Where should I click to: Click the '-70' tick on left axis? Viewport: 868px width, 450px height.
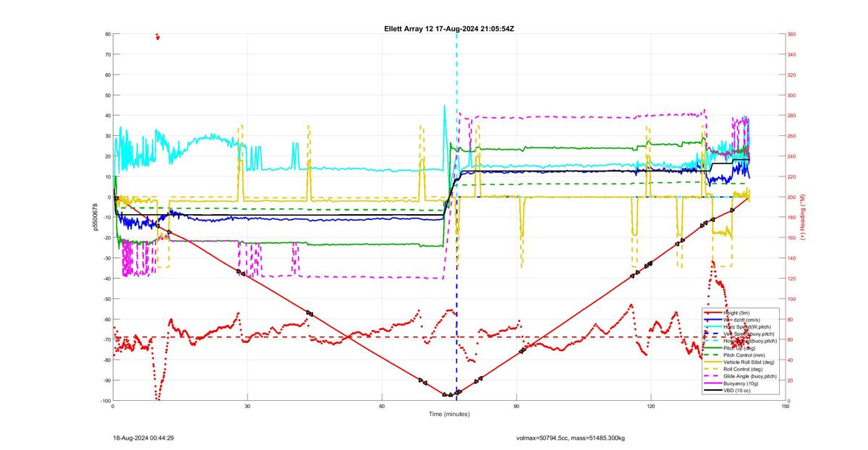106,339
